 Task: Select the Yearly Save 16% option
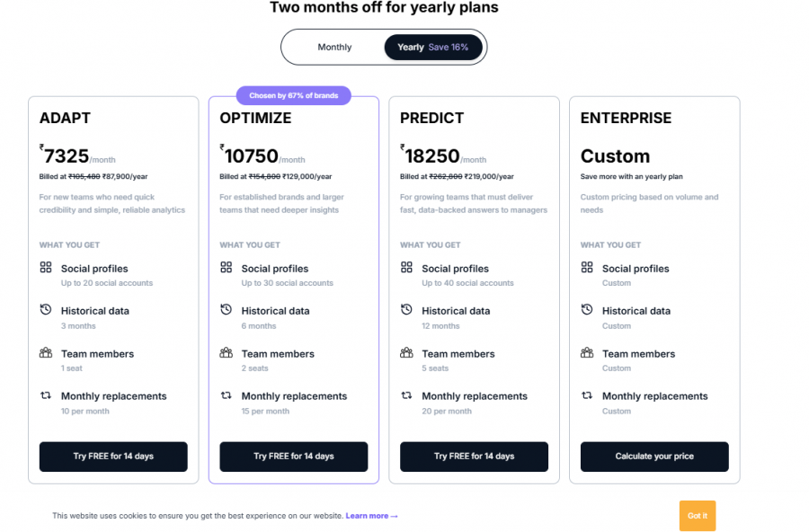click(x=434, y=46)
